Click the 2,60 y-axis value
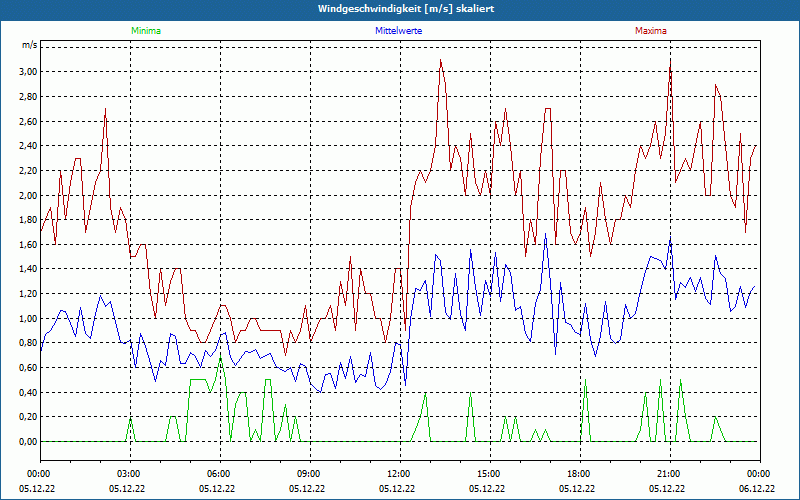This screenshot has height=500, width=800. coord(29,121)
